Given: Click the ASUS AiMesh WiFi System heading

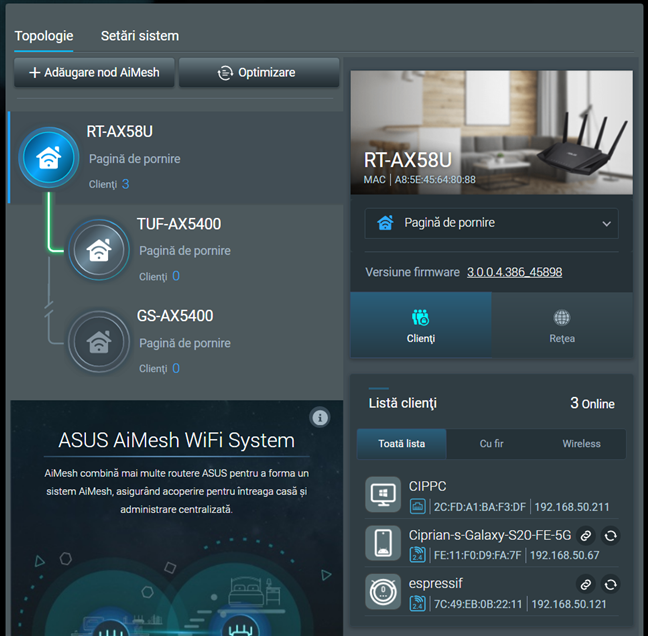Looking at the screenshot, I should [x=176, y=440].
